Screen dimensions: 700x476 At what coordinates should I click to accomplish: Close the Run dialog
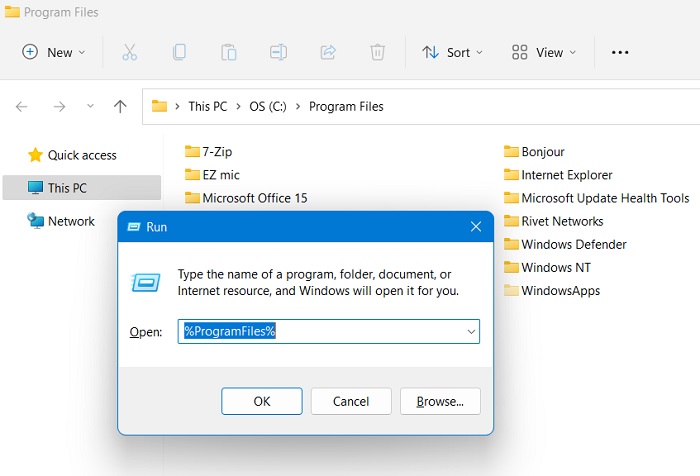(476, 227)
